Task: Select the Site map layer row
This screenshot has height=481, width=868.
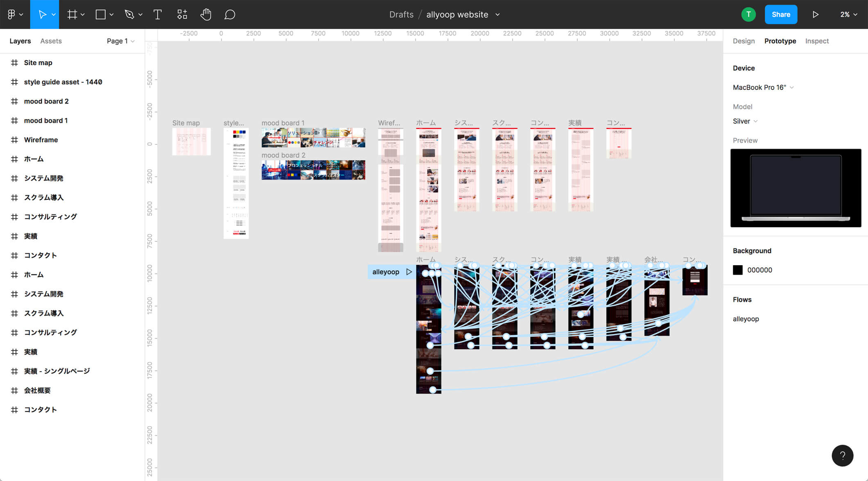Action: (72, 63)
